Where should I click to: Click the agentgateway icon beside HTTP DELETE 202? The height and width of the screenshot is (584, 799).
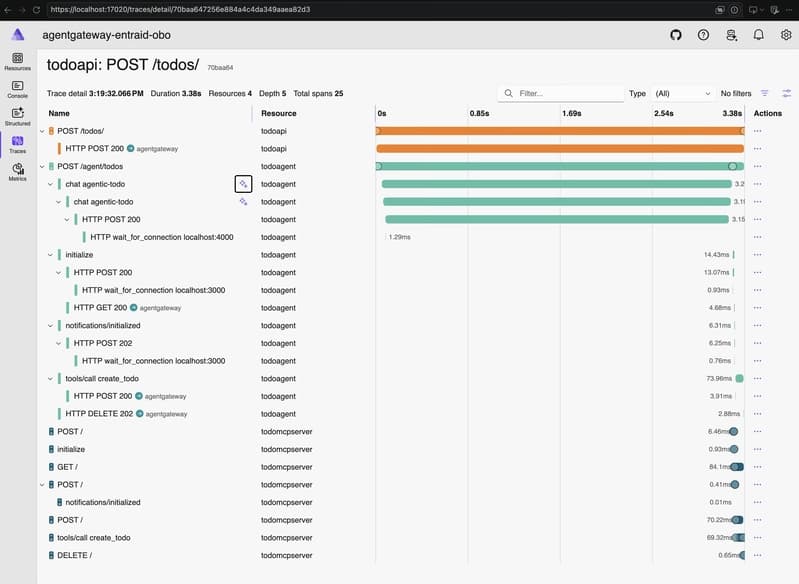pos(140,414)
